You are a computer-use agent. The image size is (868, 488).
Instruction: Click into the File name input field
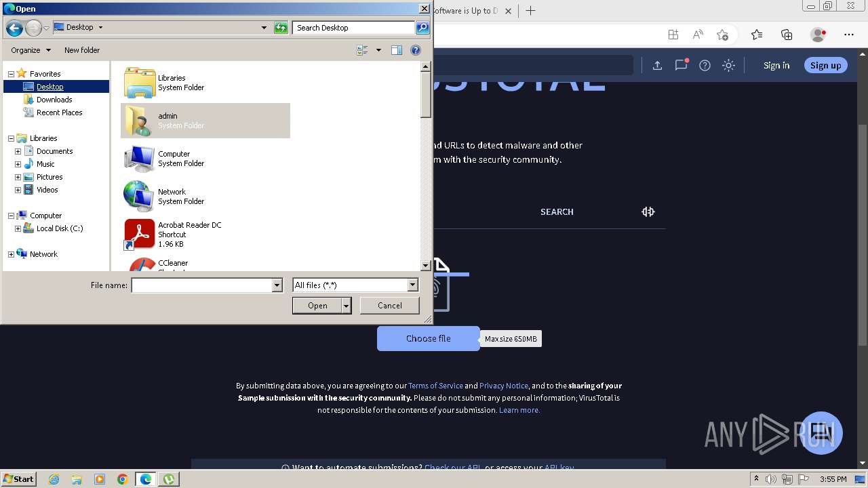coord(201,285)
